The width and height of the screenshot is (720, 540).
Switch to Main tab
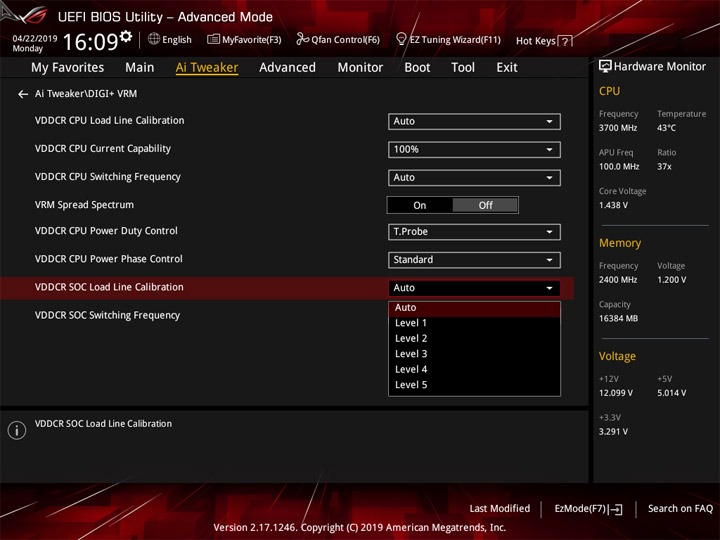140,68
